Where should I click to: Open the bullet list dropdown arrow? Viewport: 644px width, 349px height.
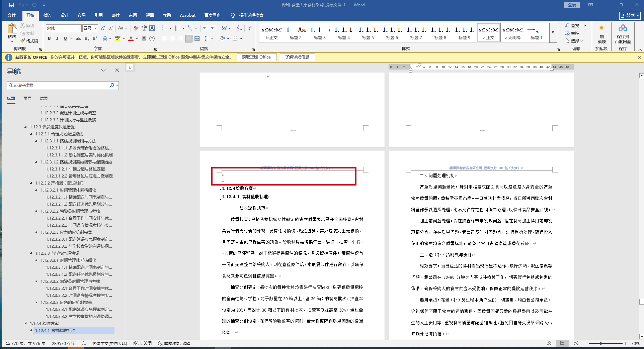(x=170, y=28)
